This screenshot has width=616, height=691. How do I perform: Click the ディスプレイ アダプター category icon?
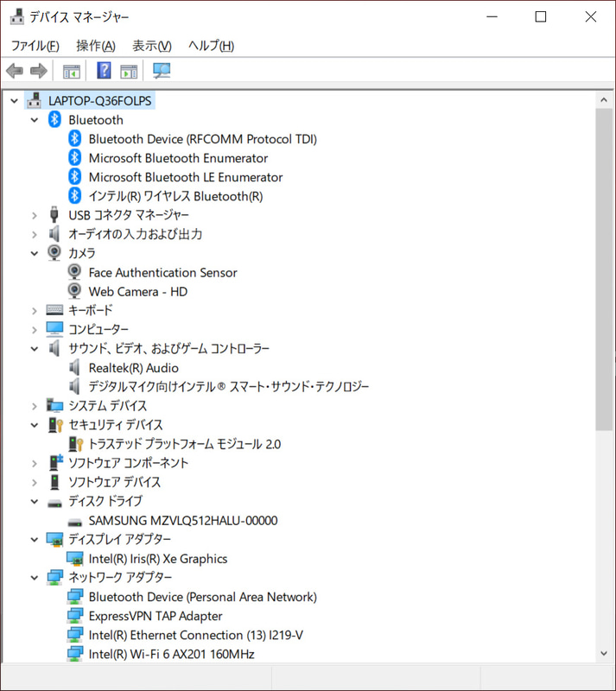pos(54,539)
